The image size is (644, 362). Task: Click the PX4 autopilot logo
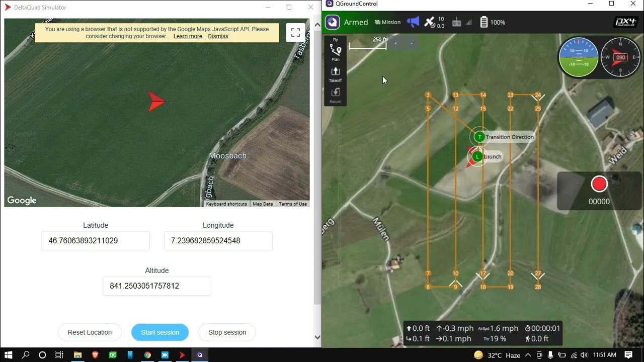pyautogui.click(x=626, y=22)
